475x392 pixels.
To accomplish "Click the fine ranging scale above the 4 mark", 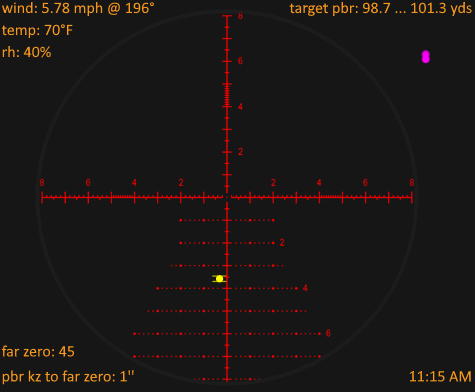I will [227, 95].
